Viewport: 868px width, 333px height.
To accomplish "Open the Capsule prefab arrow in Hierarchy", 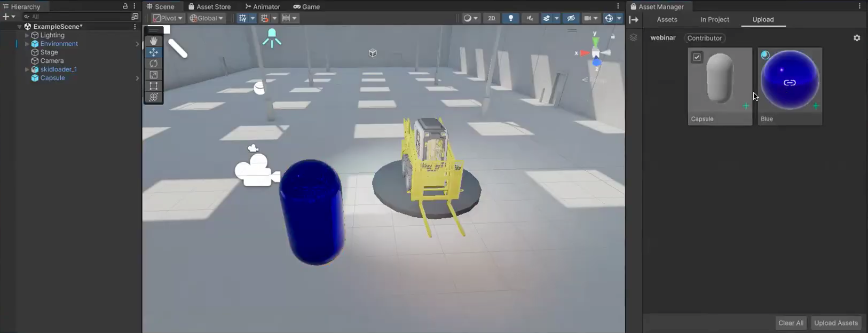I will pyautogui.click(x=137, y=78).
